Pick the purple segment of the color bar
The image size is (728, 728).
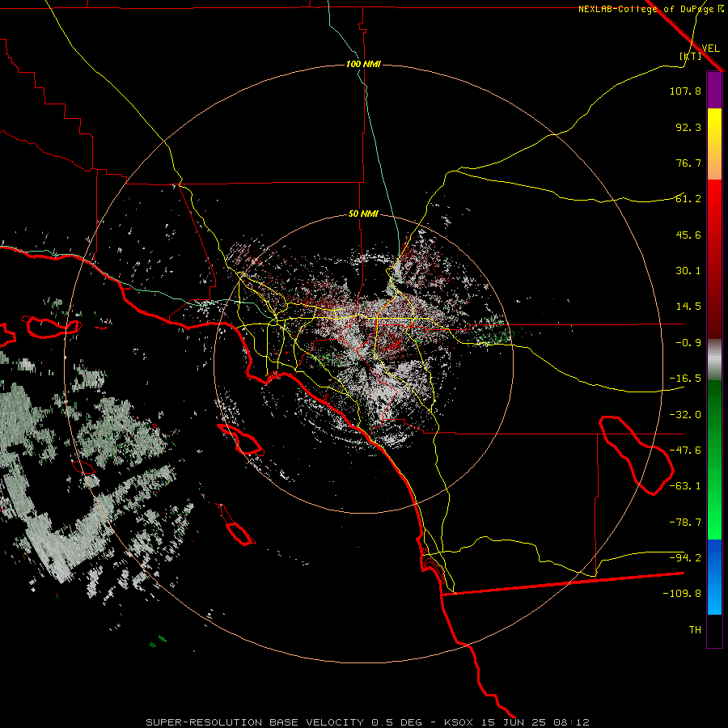[714, 90]
